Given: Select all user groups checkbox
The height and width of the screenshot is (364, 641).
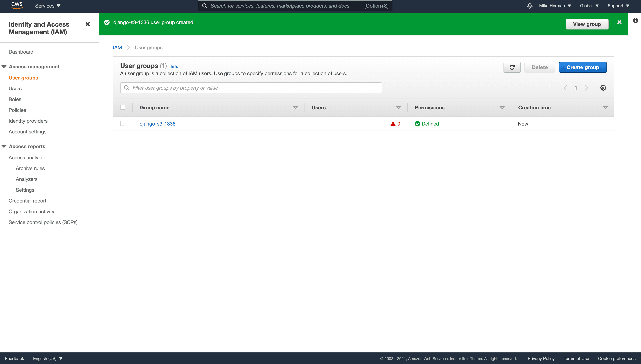Looking at the screenshot, I should point(123,107).
